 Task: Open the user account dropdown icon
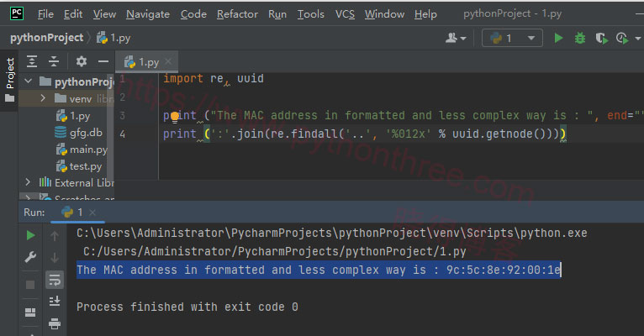point(456,38)
